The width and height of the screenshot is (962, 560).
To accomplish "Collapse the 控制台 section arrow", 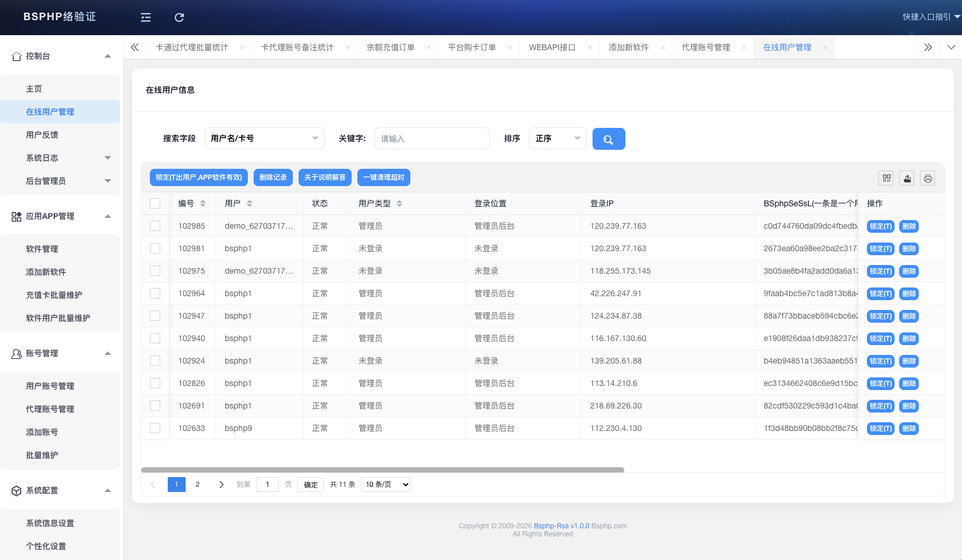I will tap(108, 56).
